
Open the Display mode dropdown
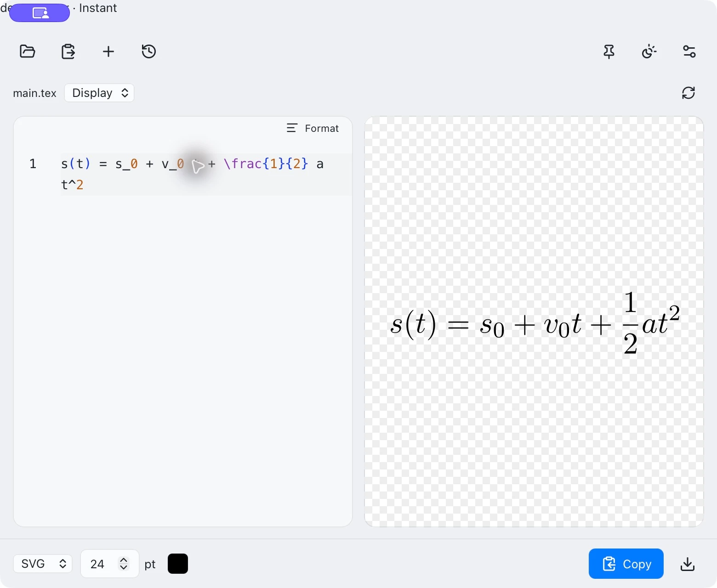coord(99,93)
